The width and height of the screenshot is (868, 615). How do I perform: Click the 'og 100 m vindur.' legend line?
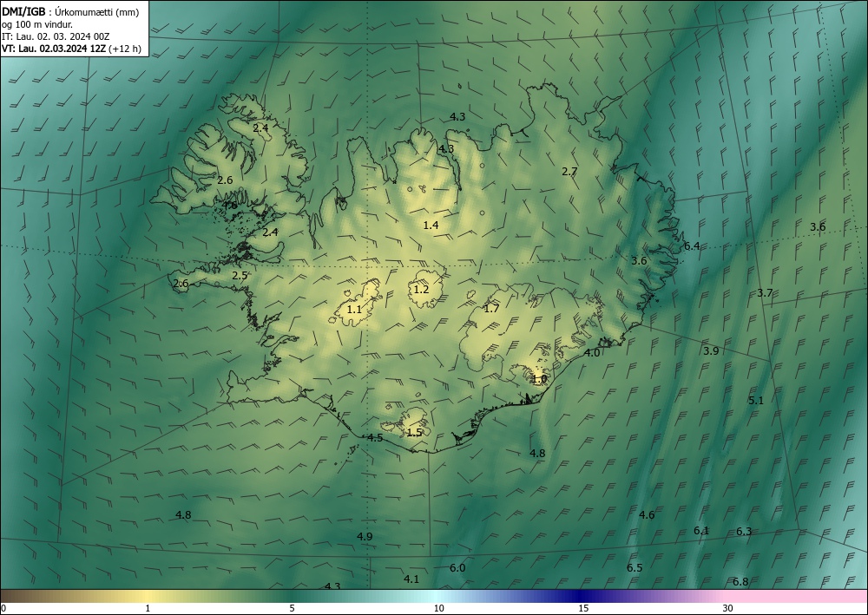tap(37, 24)
